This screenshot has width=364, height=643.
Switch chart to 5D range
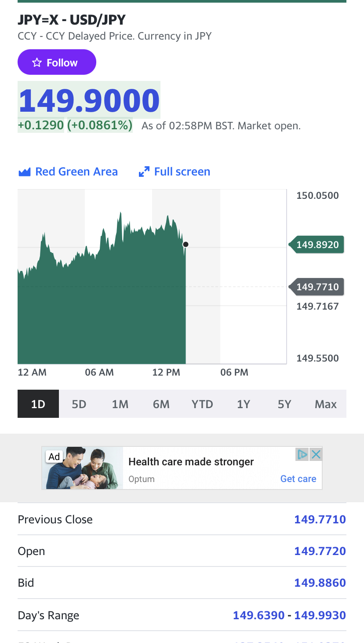[x=79, y=404]
